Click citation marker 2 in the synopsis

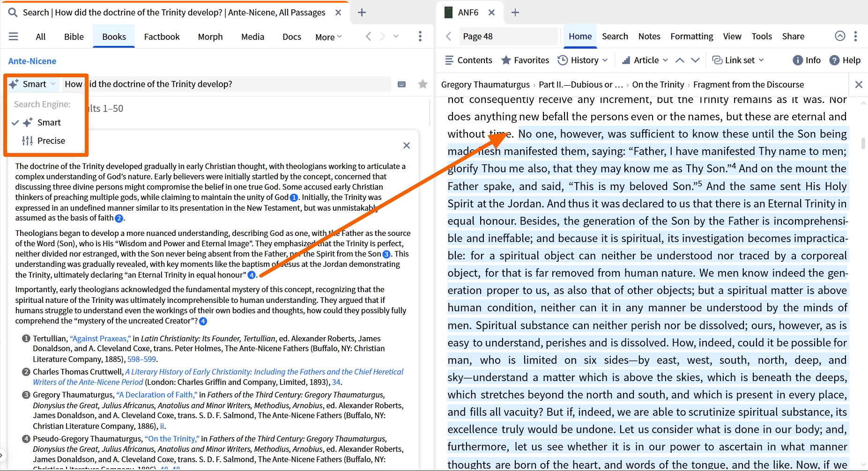[119, 218]
